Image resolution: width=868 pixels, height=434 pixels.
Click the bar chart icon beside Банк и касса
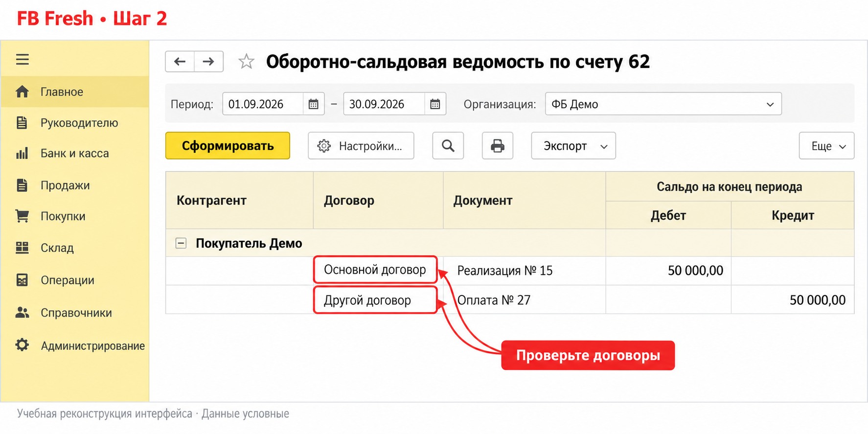pyautogui.click(x=22, y=153)
